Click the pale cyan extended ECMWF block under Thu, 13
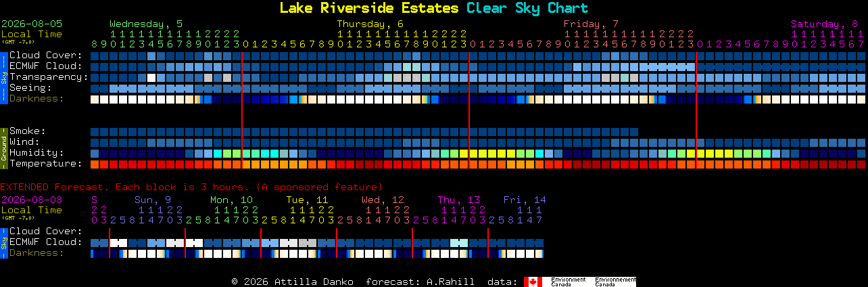The width and height of the screenshot is (868, 287). [x=459, y=242]
